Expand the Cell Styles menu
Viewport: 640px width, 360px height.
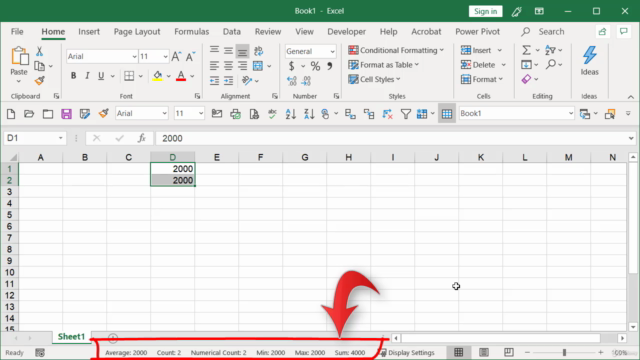coord(374,79)
